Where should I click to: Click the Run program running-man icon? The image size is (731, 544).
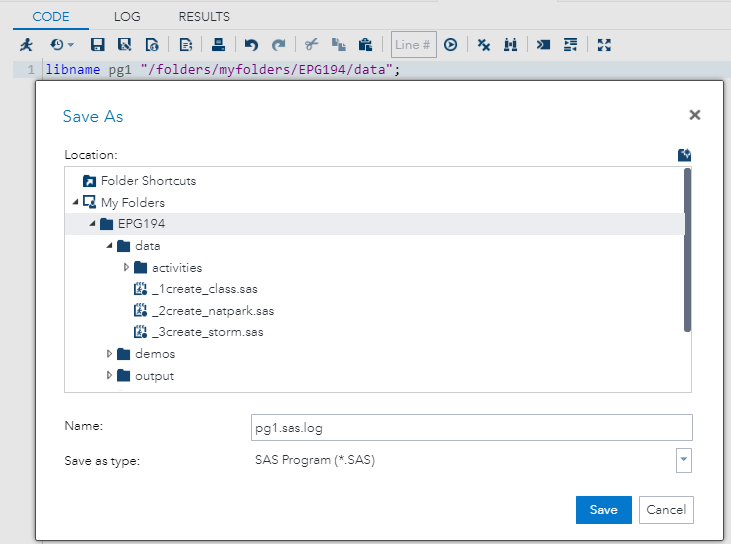pyautogui.click(x=26, y=44)
